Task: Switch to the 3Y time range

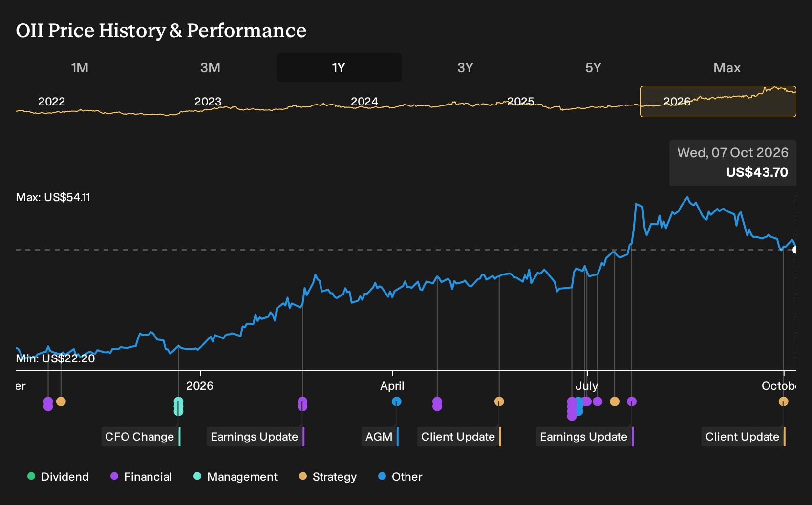Action: 465,67
